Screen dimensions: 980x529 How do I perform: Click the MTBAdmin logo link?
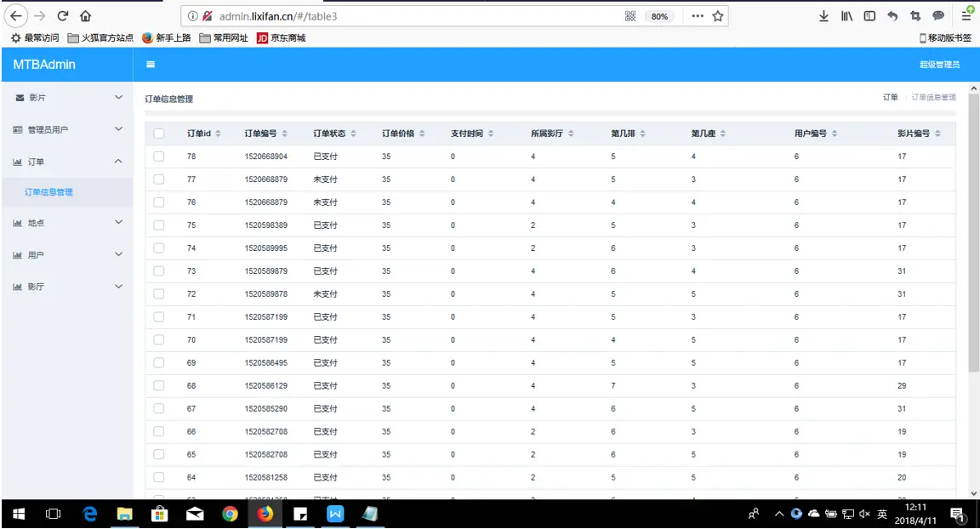tap(44, 65)
